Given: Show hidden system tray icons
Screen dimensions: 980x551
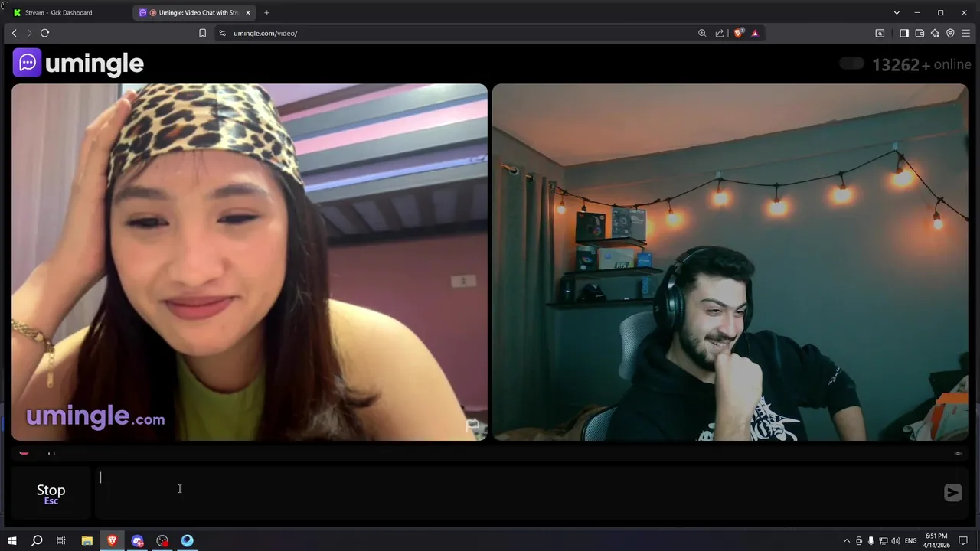Looking at the screenshot, I should pyautogui.click(x=846, y=541).
